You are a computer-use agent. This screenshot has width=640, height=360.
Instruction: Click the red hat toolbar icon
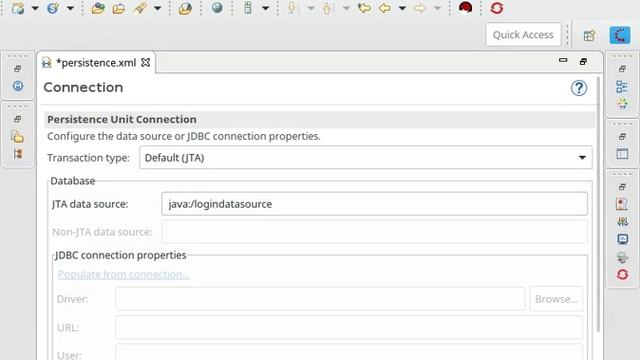[465, 7]
